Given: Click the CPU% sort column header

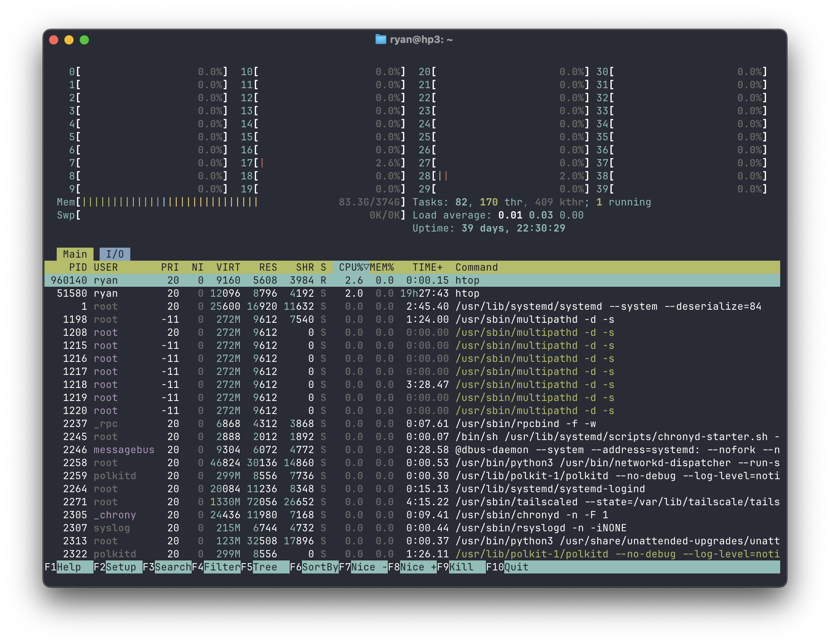Looking at the screenshot, I should coord(351,267).
